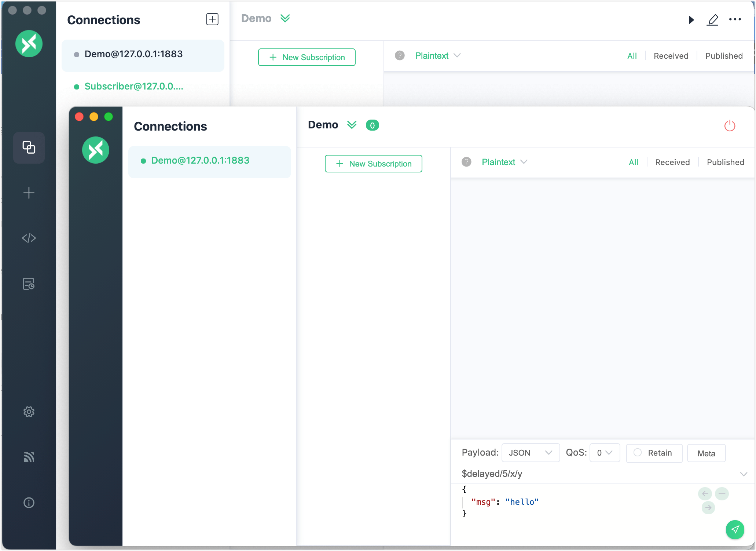Switch to Received messages tab in front window
This screenshot has height=551, width=756.
[x=672, y=162]
